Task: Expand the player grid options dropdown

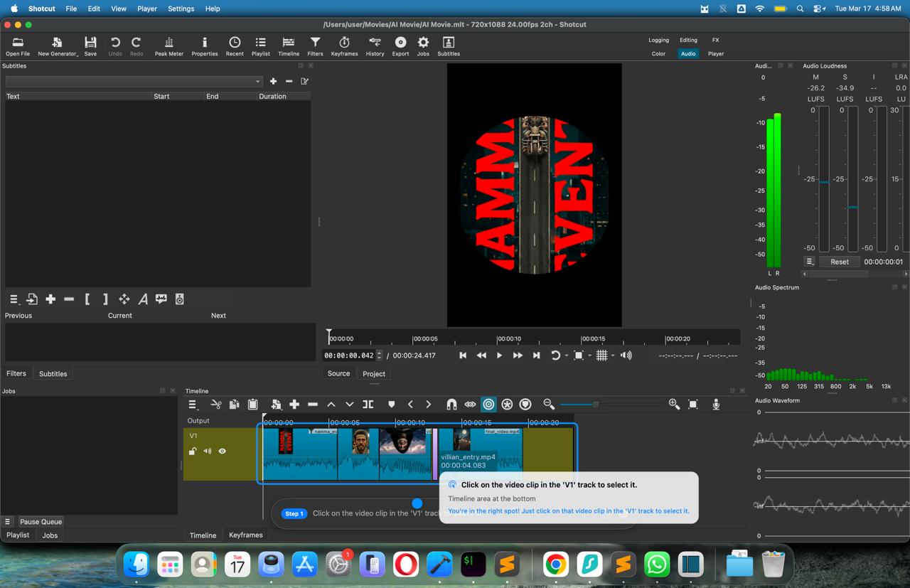Action: (x=613, y=356)
